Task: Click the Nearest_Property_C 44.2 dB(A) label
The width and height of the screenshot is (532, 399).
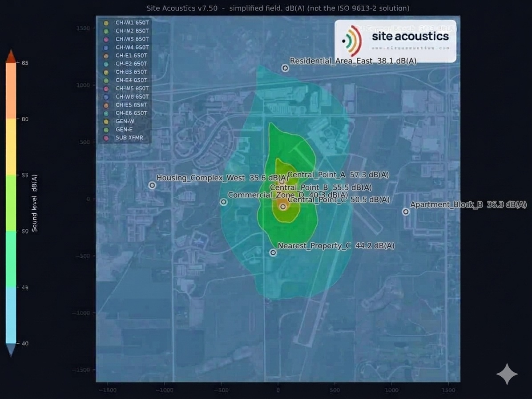Action: tap(336, 246)
